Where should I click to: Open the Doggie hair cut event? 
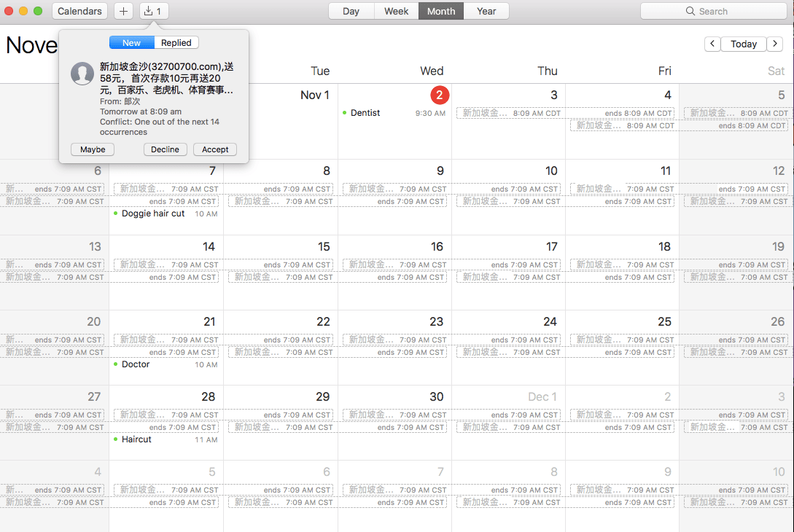[x=166, y=214]
